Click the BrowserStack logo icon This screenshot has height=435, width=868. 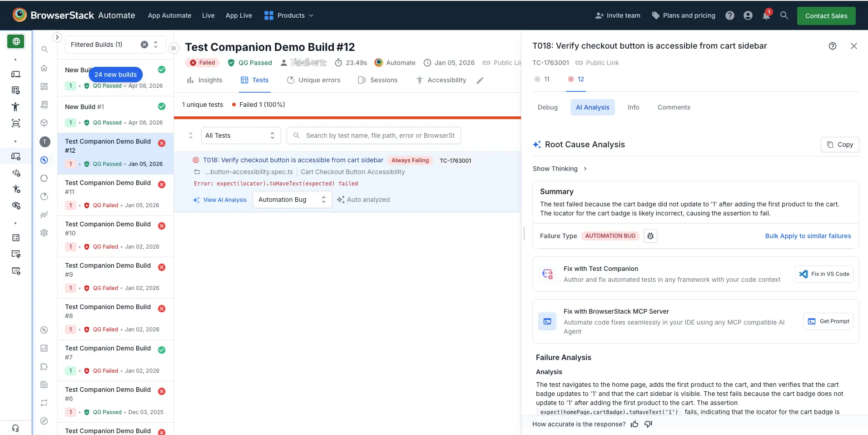pos(20,15)
